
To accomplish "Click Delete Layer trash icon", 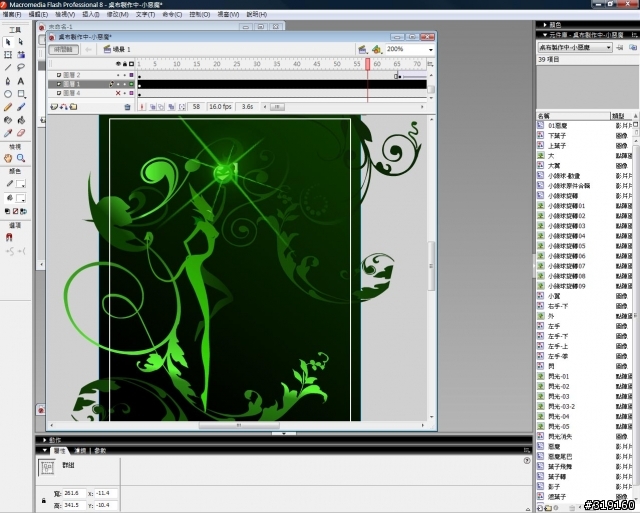I will tap(127, 107).
